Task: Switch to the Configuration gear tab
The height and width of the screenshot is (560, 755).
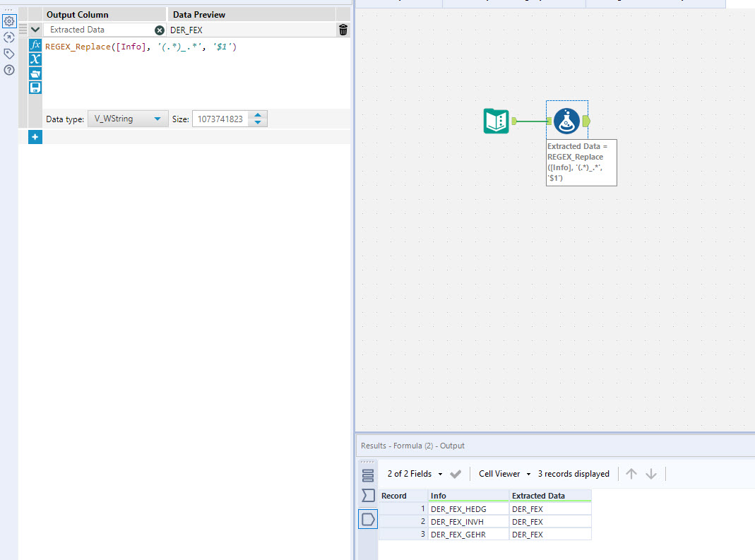Action: (9, 20)
